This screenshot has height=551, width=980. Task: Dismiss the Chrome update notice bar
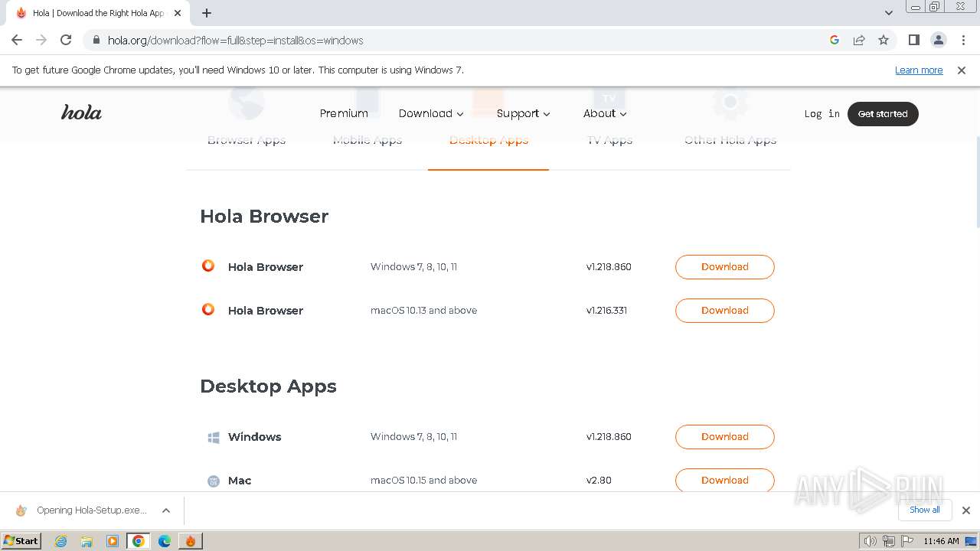962,70
